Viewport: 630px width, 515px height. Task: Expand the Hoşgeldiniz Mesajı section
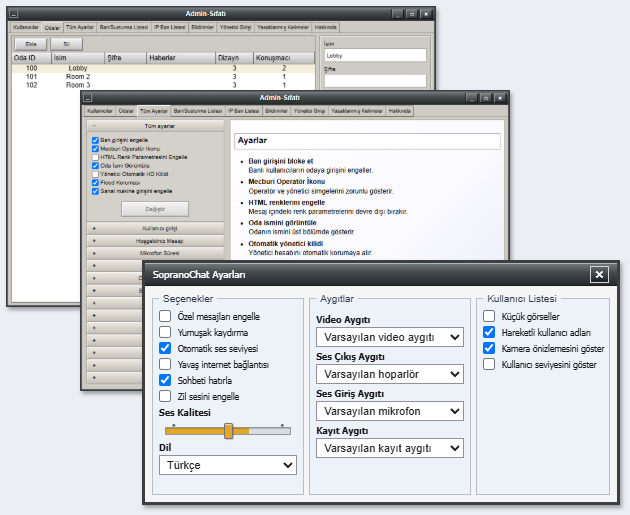[155, 241]
